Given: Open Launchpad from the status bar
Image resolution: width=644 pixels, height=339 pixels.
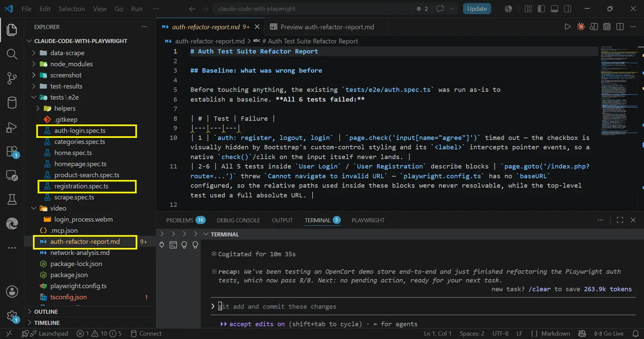Looking at the screenshot, I should point(49,334).
